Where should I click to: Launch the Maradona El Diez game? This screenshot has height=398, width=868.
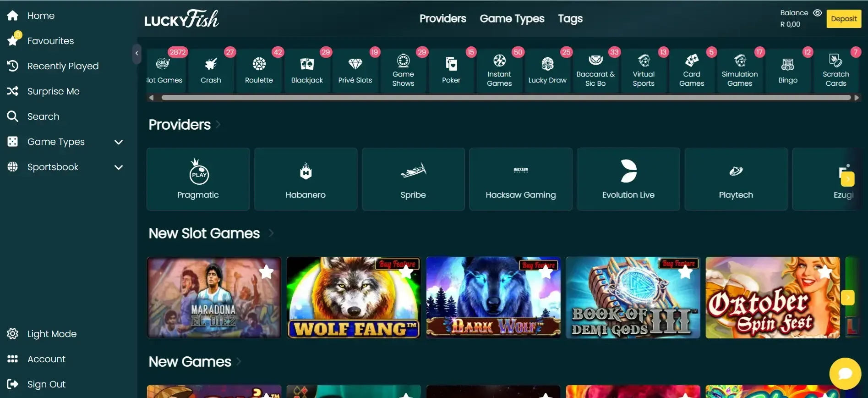[214, 298]
